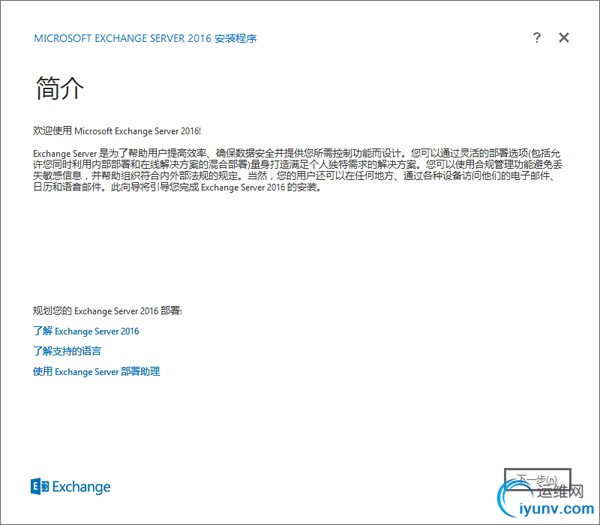Open help with the question mark icon
Screen dimensions: 600x525
coord(537,38)
